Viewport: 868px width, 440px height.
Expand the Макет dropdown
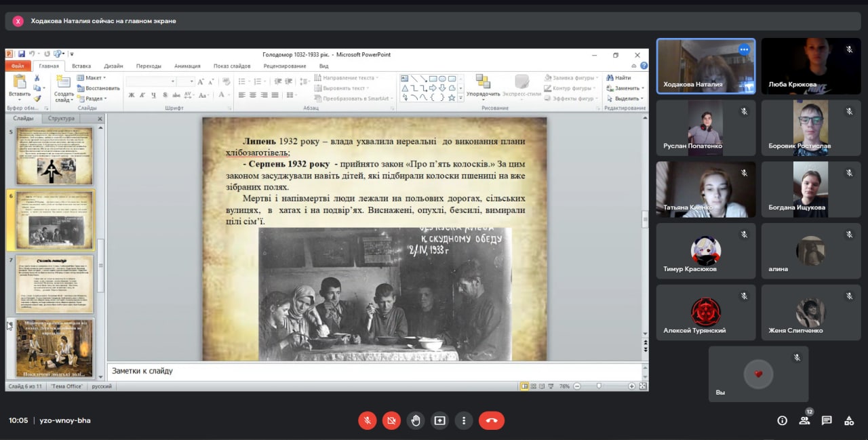(94, 78)
